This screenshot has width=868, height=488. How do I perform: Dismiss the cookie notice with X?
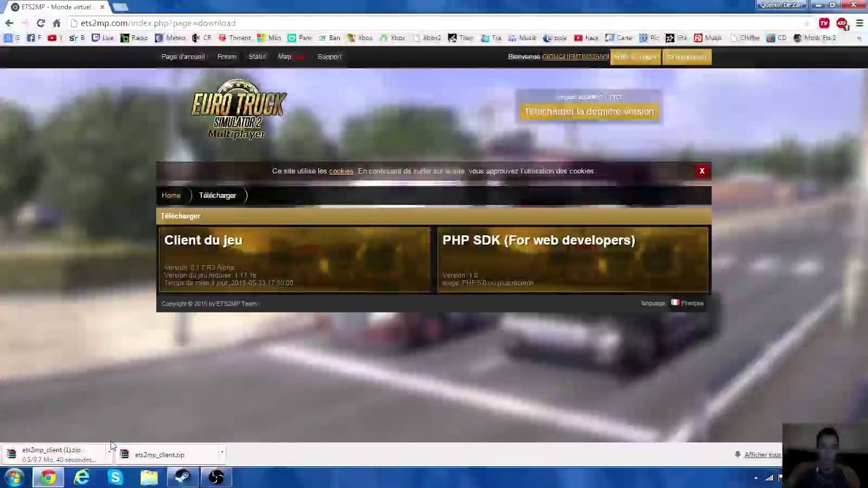click(x=702, y=171)
